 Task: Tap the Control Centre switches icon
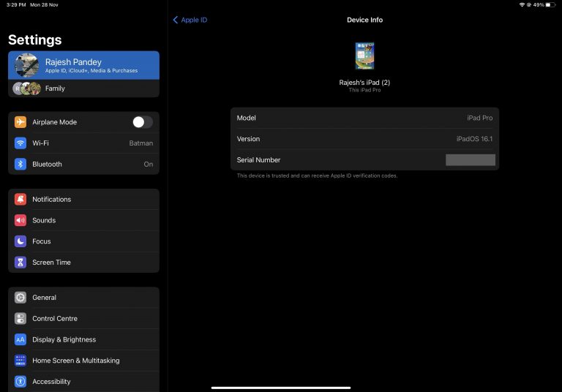[x=20, y=319]
